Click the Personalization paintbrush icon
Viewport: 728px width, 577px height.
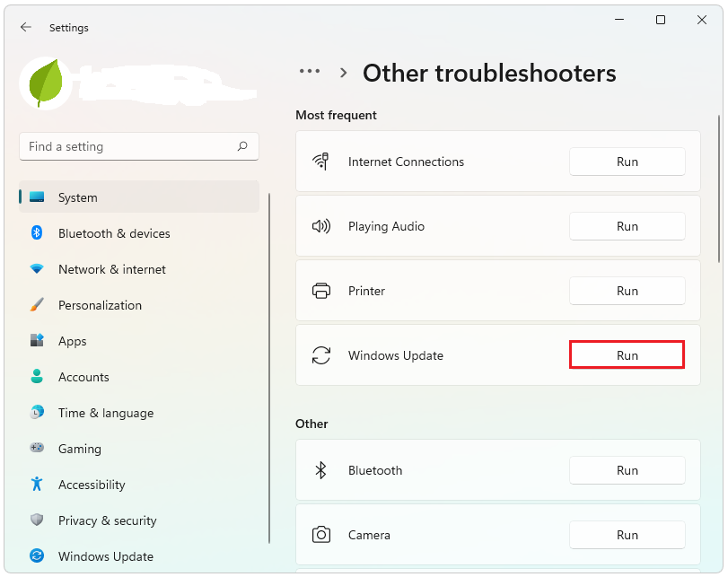pos(37,305)
